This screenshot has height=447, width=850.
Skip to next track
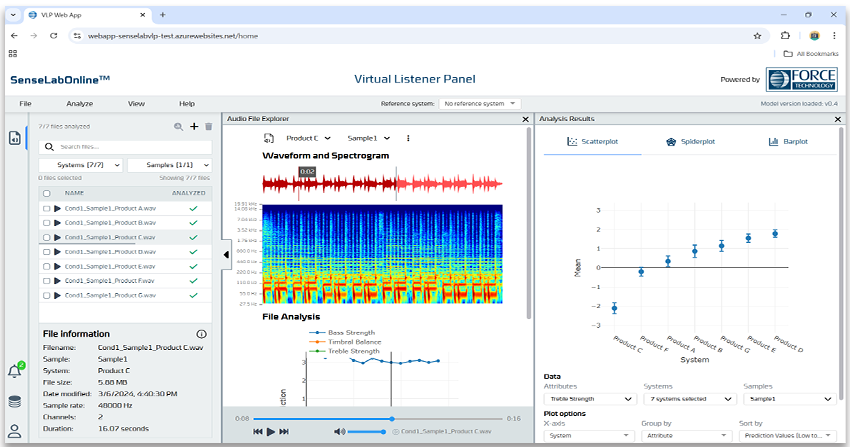tap(284, 432)
